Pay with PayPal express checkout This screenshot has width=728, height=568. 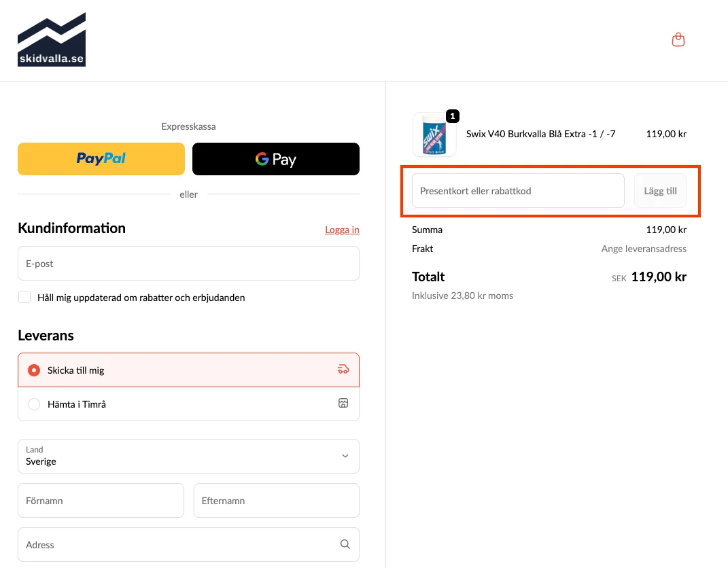coord(101,159)
